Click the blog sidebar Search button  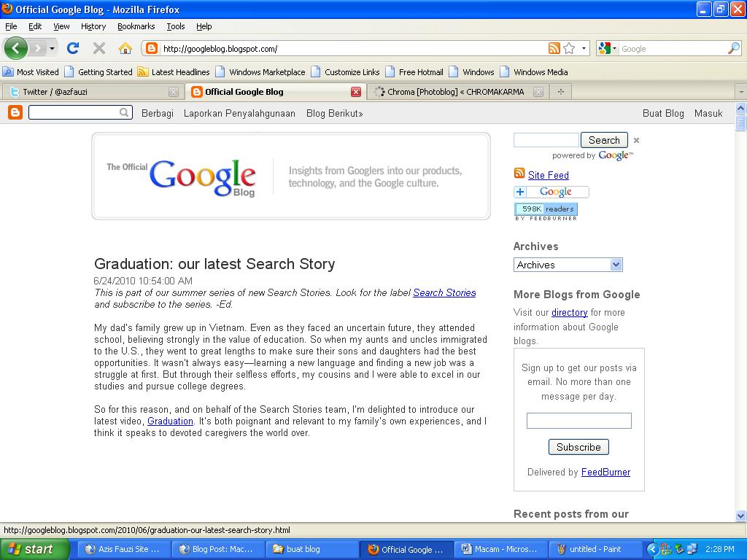point(604,140)
